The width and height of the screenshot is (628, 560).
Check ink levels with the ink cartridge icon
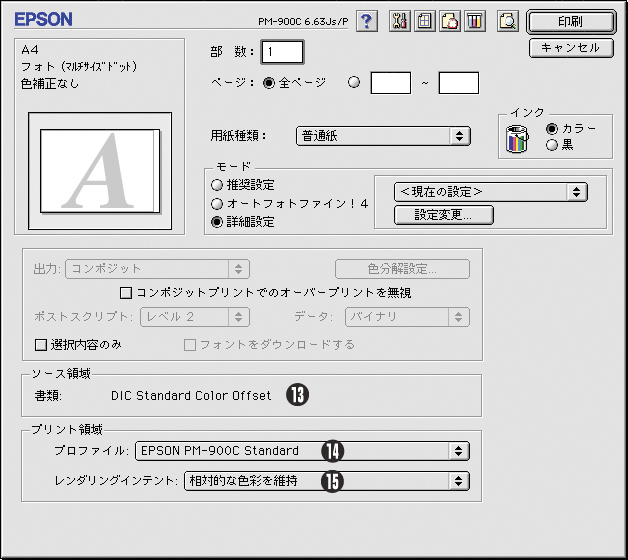[474, 21]
